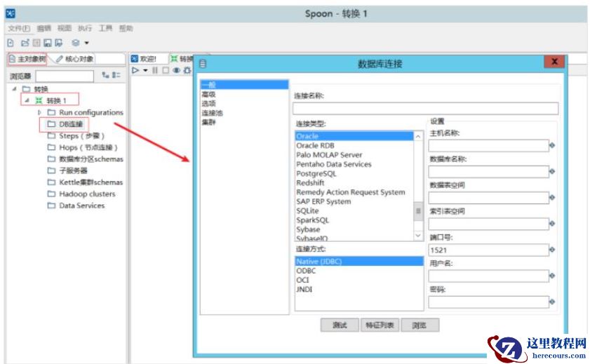Open the 执行 menu
The width and height of the screenshot is (590, 364).
(x=85, y=29)
